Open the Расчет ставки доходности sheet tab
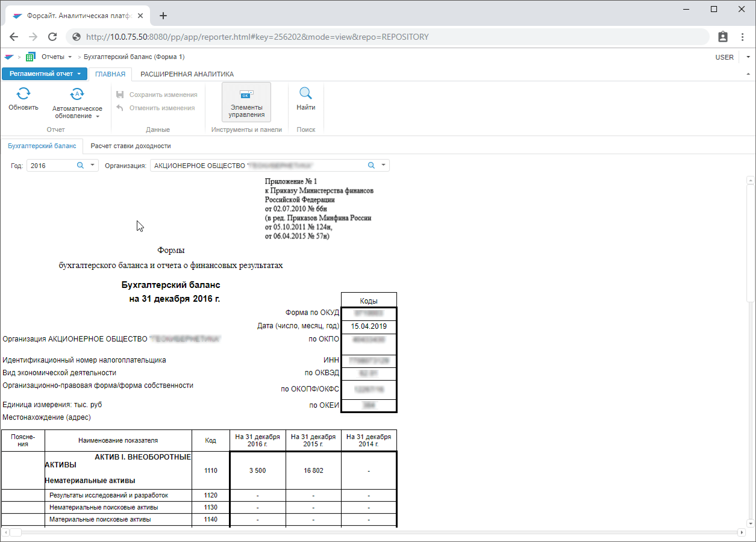 (131, 146)
